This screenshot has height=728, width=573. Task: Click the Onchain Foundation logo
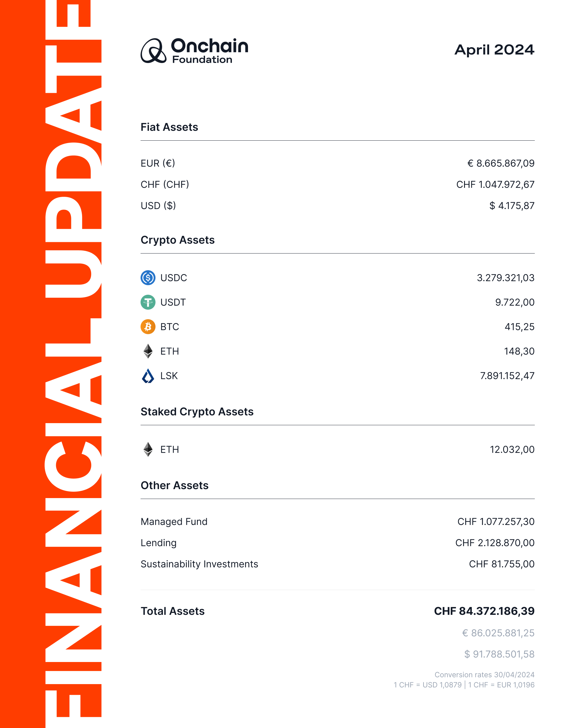[x=194, y=51]
